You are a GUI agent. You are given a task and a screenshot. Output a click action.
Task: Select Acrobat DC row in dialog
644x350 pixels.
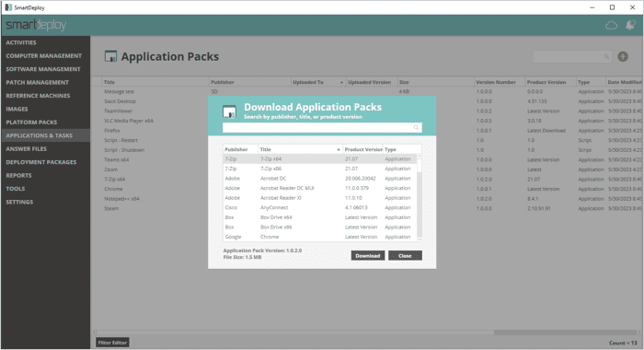tap(320, 179)
